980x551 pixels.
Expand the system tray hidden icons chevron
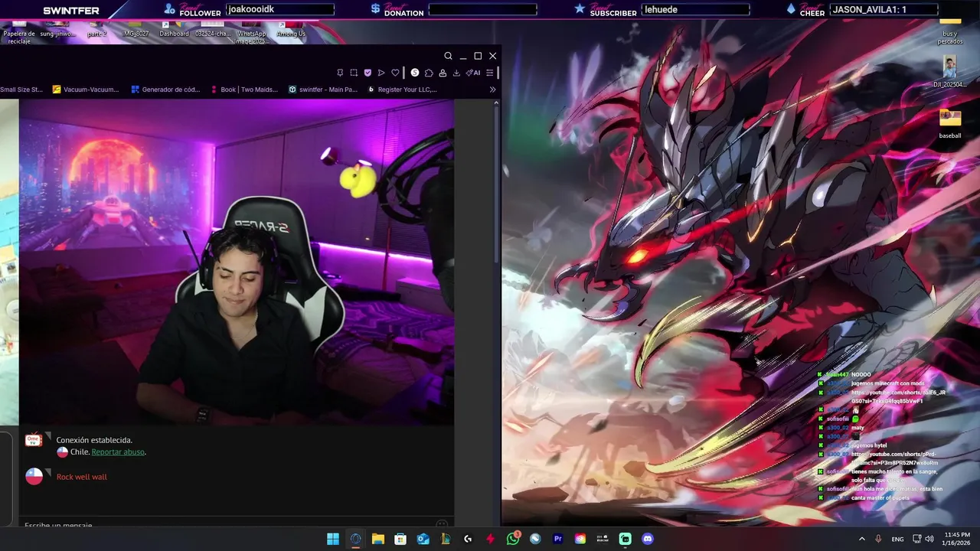point(861,539)
